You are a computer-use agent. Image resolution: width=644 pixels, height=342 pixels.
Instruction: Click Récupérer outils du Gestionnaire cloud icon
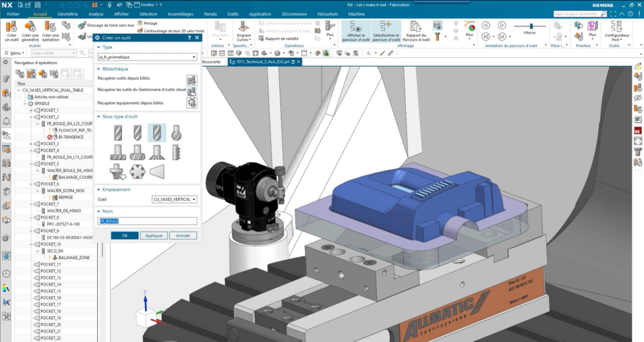tap(192, 91)
